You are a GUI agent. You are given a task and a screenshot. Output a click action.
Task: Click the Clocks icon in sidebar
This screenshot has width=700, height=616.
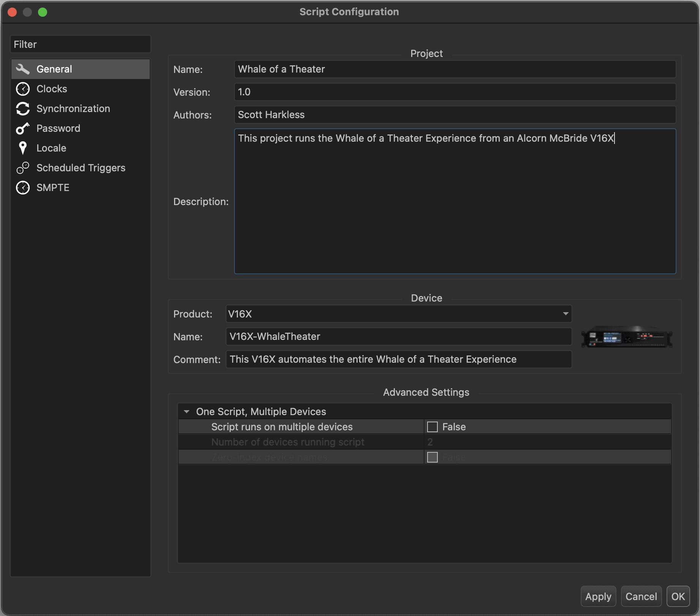(x=23, y=89)
